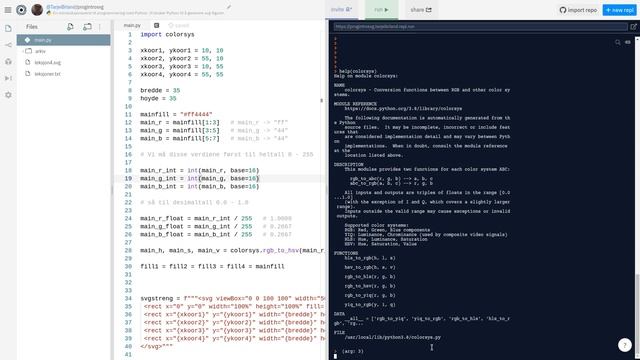Screen dimensions: 640x360
Task: Add a new folder icon
Action: click(x=87, y=27)
